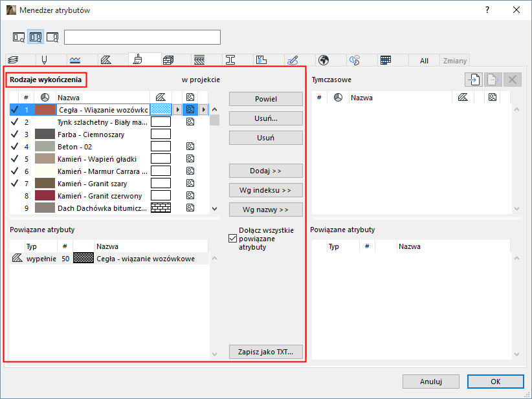Click the Cegła brick-red color swatch
Viewport: 532px width, 399px height.
[x=45, y=109]
